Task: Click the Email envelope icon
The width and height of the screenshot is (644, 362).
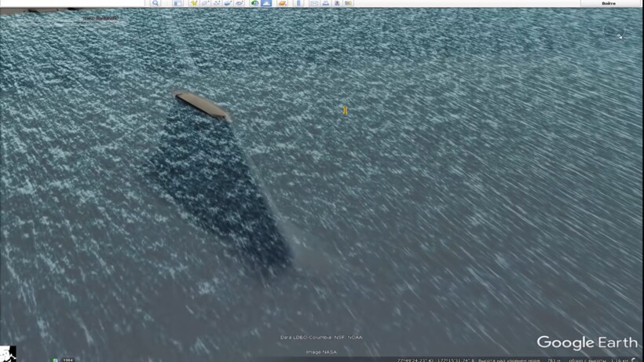Action: [314, 3]
